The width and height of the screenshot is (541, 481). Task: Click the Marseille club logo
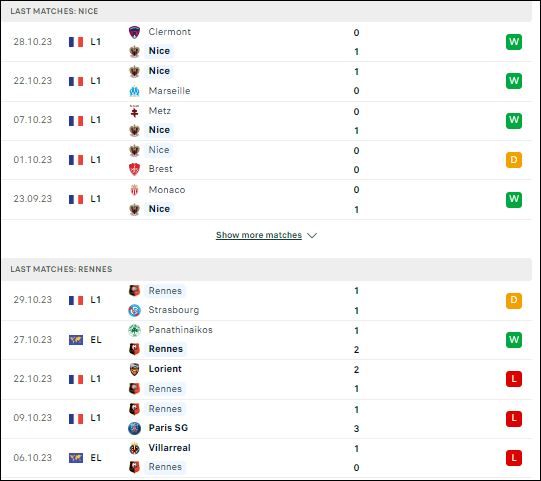tap(134, 91)
